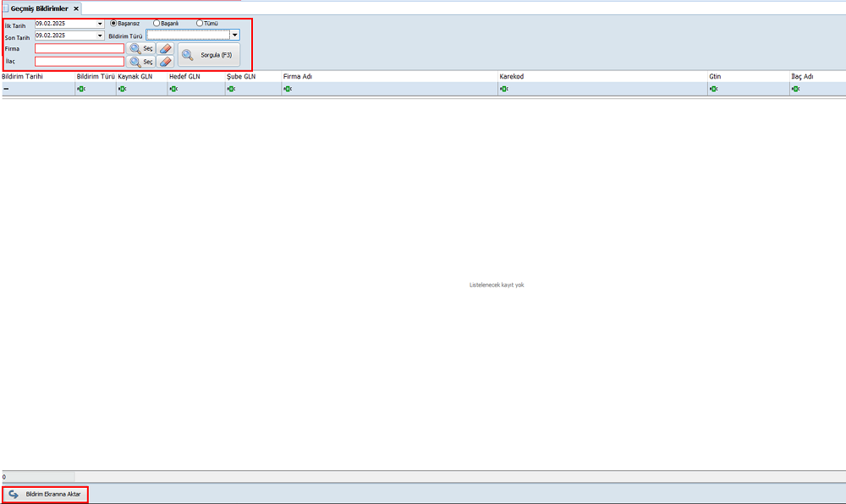Image resolution: width=846 pixels, height=504 pixels.
Task: Click the eraser icon beside İlaç field
Action: [x=166, y=62]
